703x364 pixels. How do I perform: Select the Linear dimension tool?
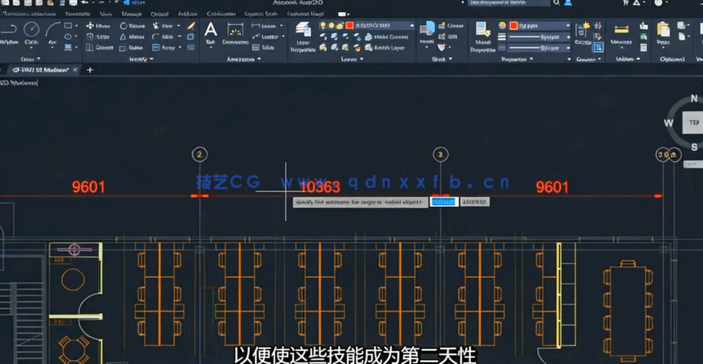(265, 26)
